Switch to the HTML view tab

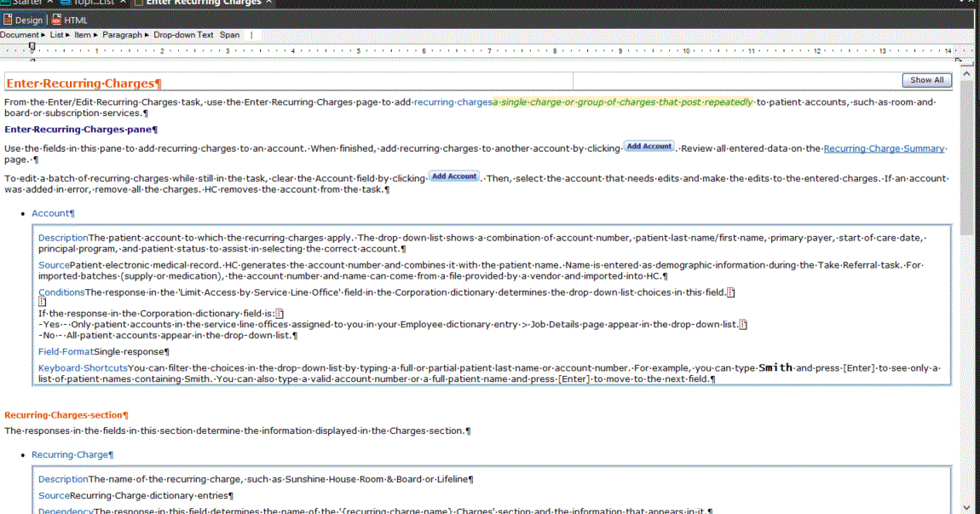tap(69, 20)
